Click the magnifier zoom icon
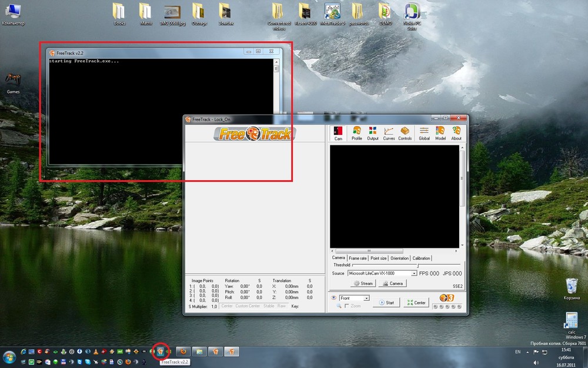The height and width of the screenshot is (368, 588). click(339, 306)
